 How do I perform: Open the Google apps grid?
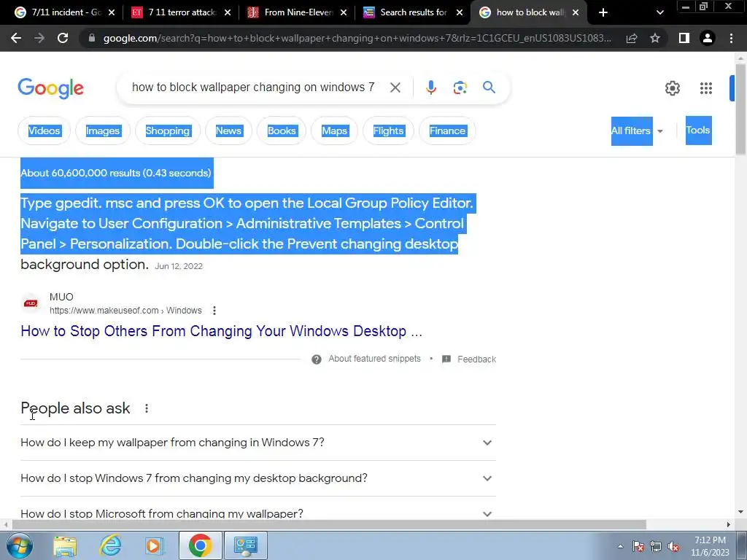[x=705, y=88]
